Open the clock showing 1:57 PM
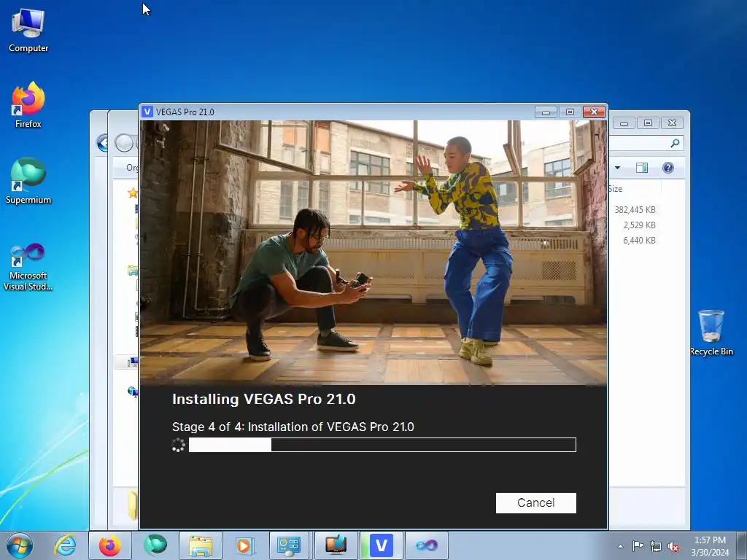This screenshot has height=560, width=747. coord(710,546)
